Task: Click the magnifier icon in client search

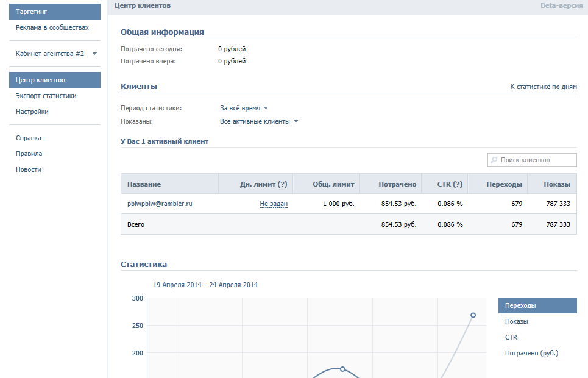Action: 494,160
